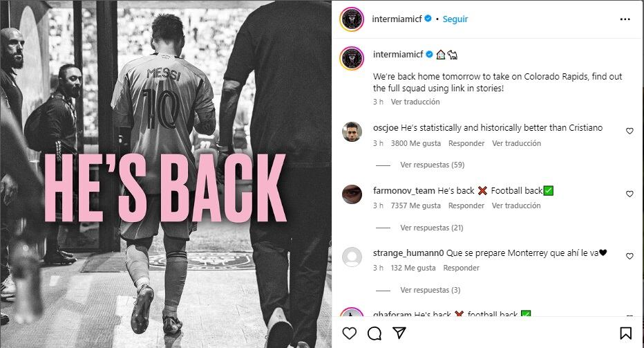Toggle like on farmonov_team's comment
This screenshot has width=644, height=348.
point(629,194)
